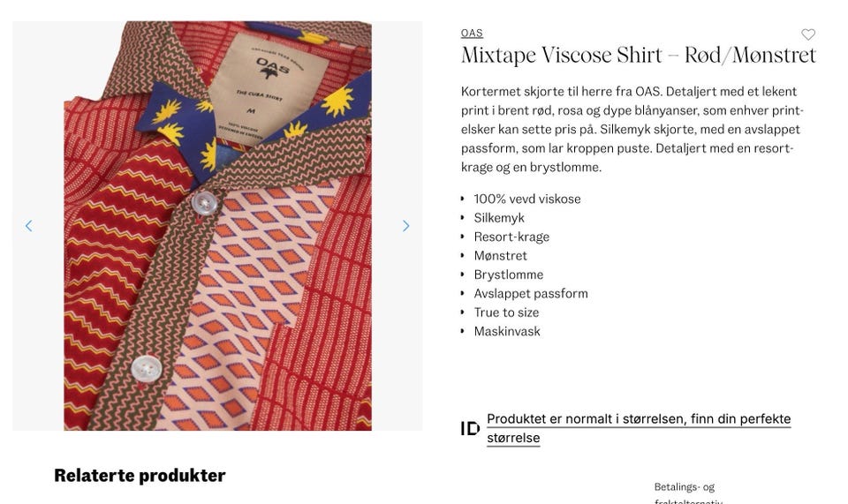The image size is (848, 504).
Task: Select the 'Avslappet passform' bullet item
Action: (531, 293)
